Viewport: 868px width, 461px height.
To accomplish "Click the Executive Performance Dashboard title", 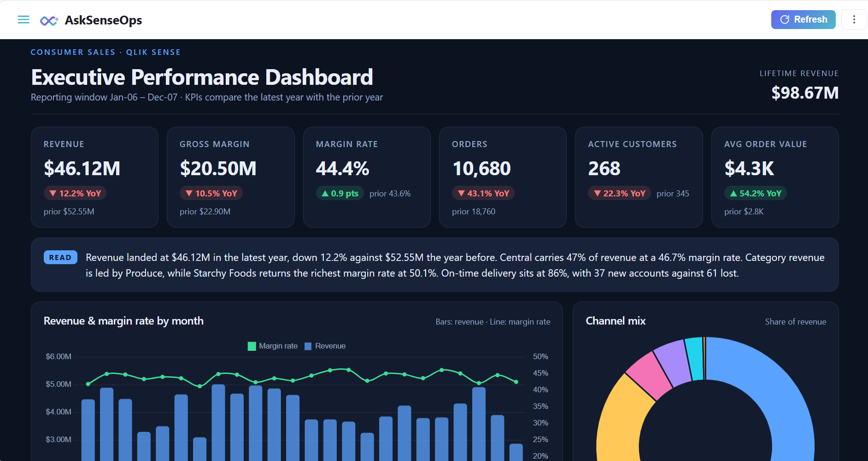I will tap(202, 77).
